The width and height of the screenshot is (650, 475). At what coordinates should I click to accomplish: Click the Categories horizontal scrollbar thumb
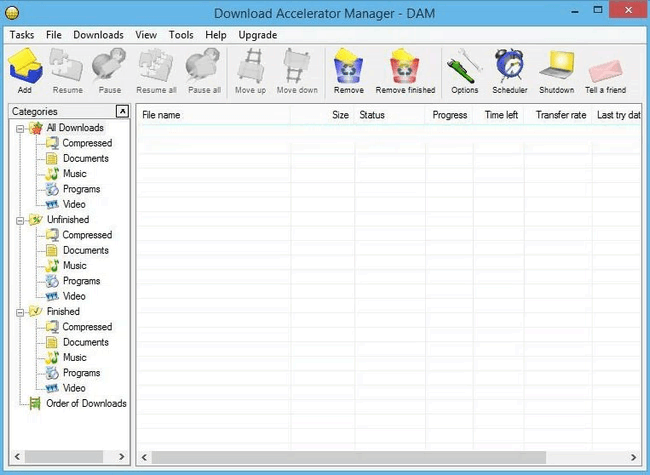point(64,457)
